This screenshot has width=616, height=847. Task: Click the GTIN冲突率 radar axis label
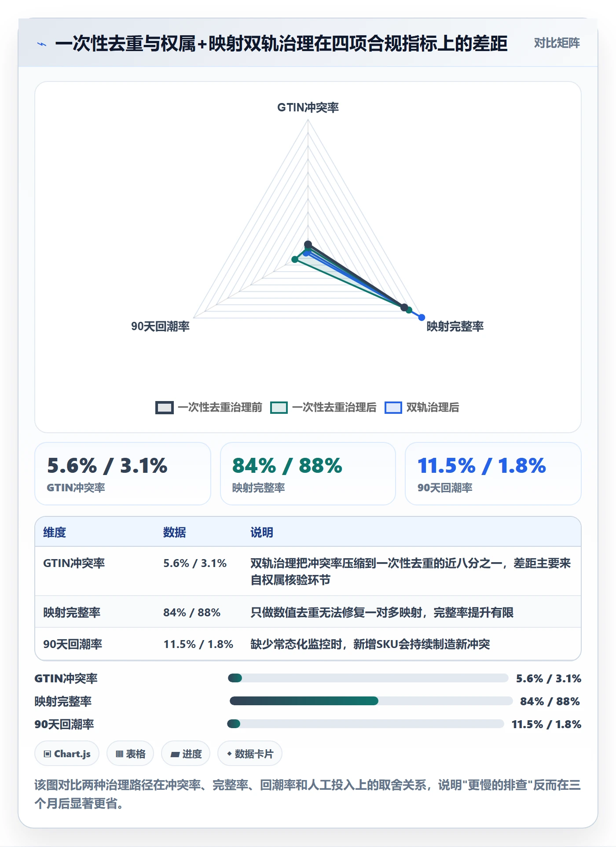308,107
